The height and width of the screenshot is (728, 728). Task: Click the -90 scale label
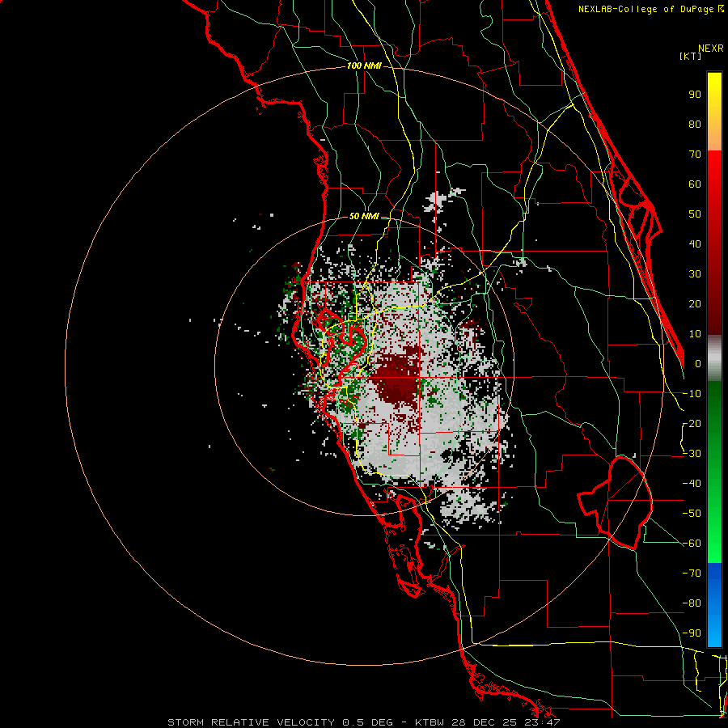coord(692,633)
